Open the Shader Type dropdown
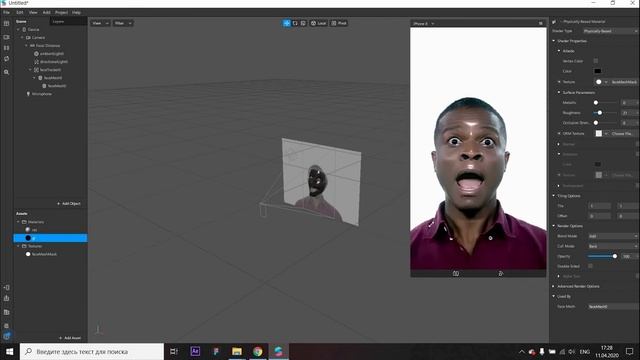This screenshot has width=640, height=360. 610,31
